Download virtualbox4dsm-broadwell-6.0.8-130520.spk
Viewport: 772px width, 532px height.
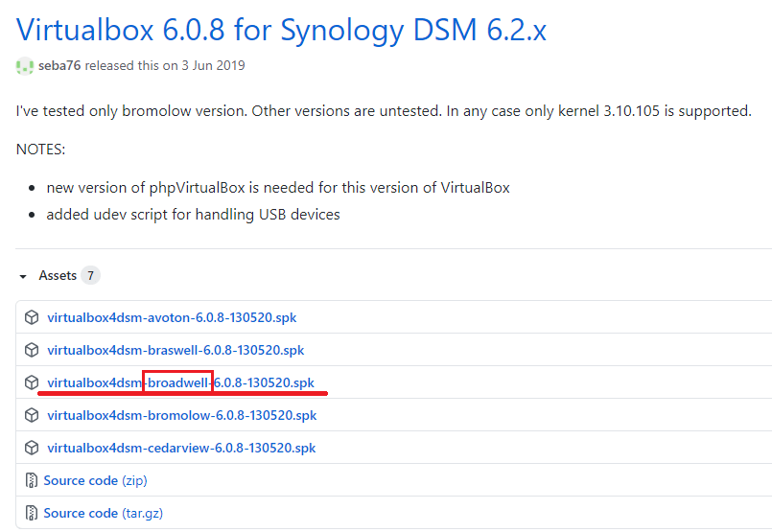pyautogui.click(x=180, y=382)
